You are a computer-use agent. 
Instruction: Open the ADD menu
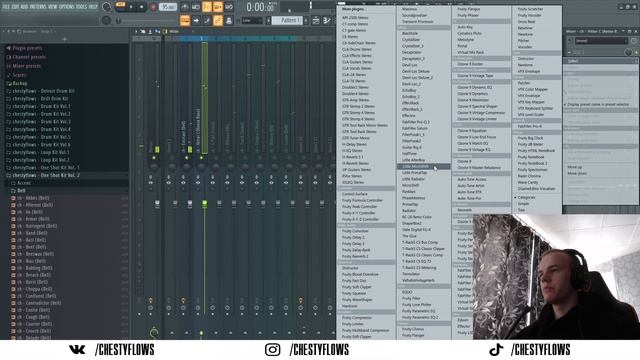click(24, 7)
